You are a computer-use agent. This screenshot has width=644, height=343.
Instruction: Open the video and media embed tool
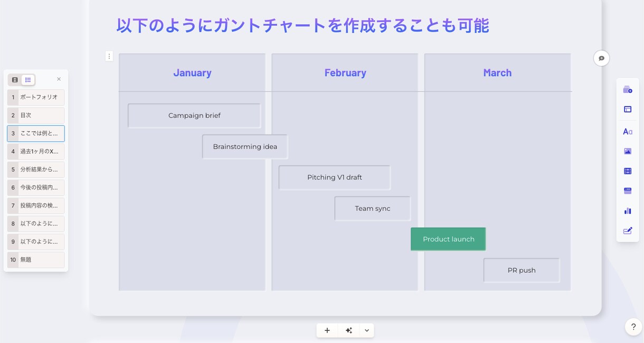tap(628, 171)
